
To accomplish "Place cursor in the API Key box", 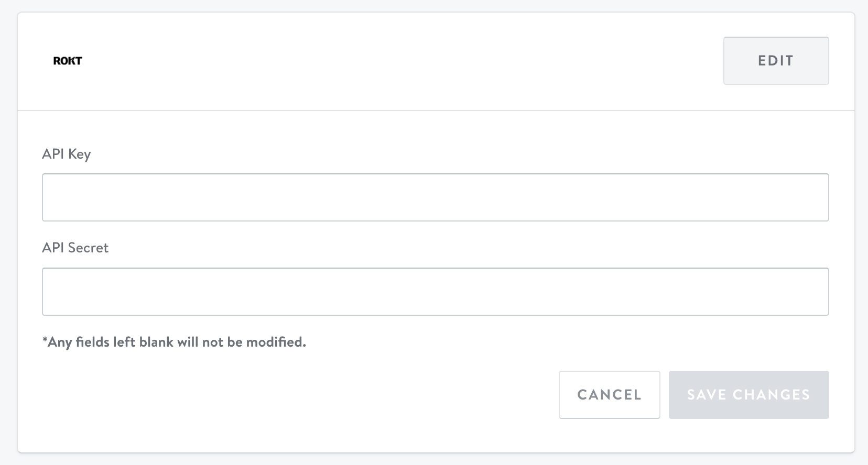I will click(435, 197).
